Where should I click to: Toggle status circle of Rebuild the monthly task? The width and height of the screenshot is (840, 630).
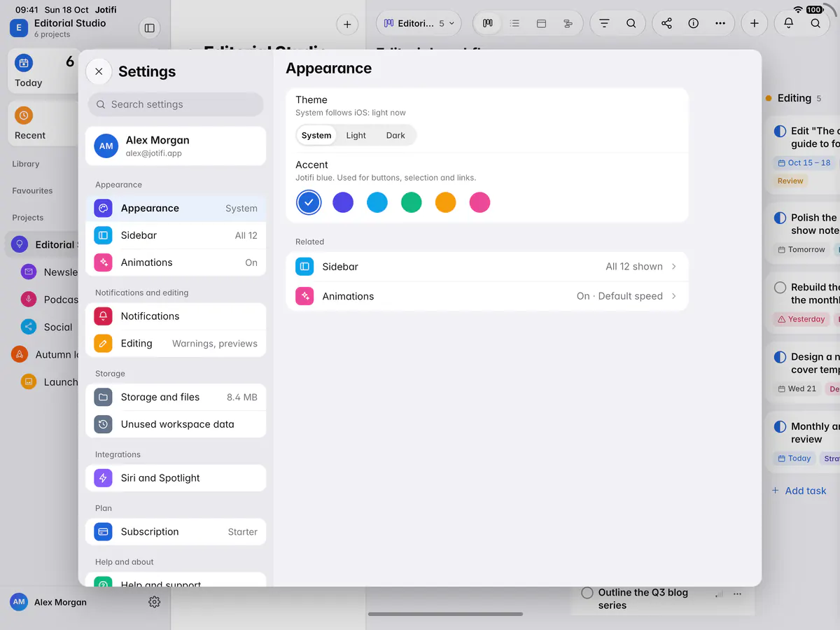pos(780,287)
